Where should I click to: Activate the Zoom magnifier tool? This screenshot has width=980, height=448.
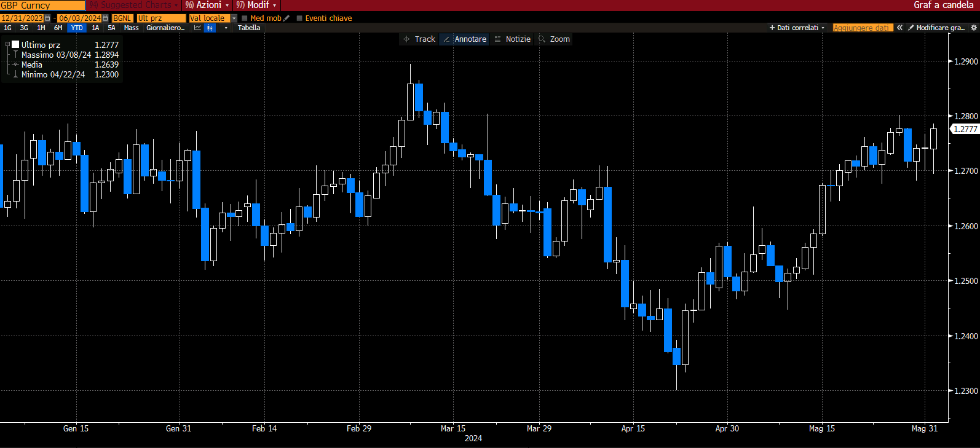click(x=554, y=39)
